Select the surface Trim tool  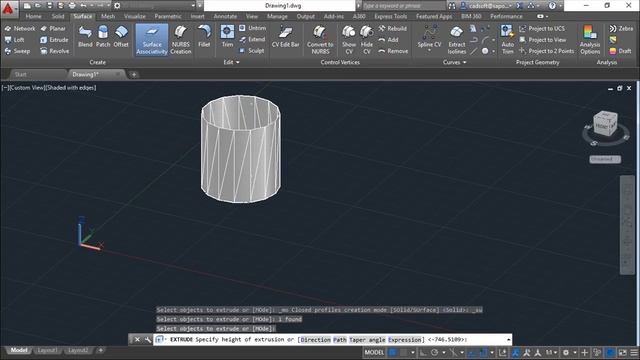(x=227, y=37)
